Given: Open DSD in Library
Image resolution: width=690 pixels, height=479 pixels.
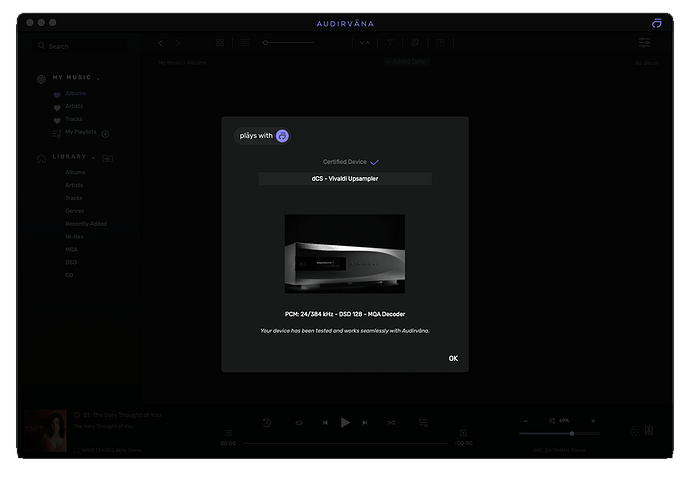Looking at the screenshot, I should click(x=71, y=262).
